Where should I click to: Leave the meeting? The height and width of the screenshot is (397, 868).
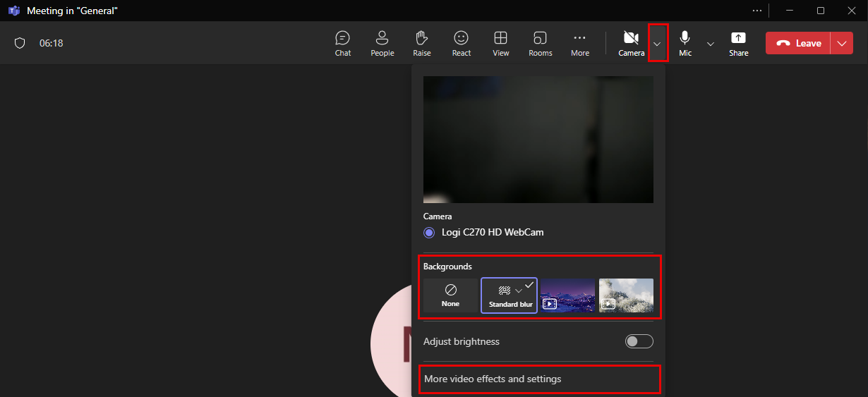pos(798,43)
